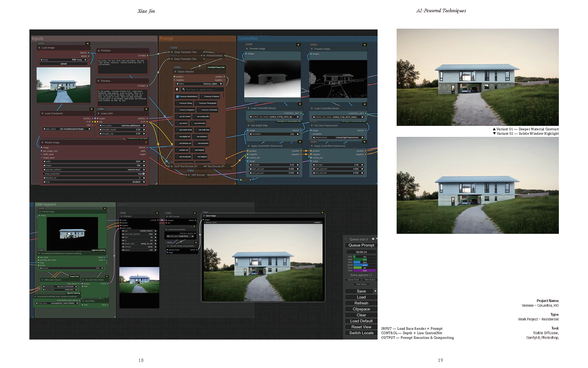The height and width of the screenshot is (368, 588).
Task: Click search magnifier in Styles Selector
Action: click(183, 90)
